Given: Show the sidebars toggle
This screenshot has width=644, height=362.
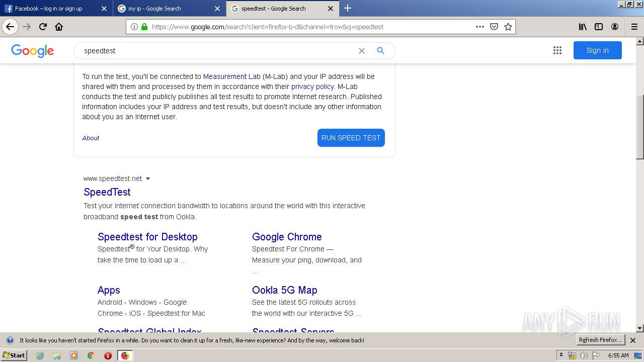Looking at the screenshot, I should [599, 27].
